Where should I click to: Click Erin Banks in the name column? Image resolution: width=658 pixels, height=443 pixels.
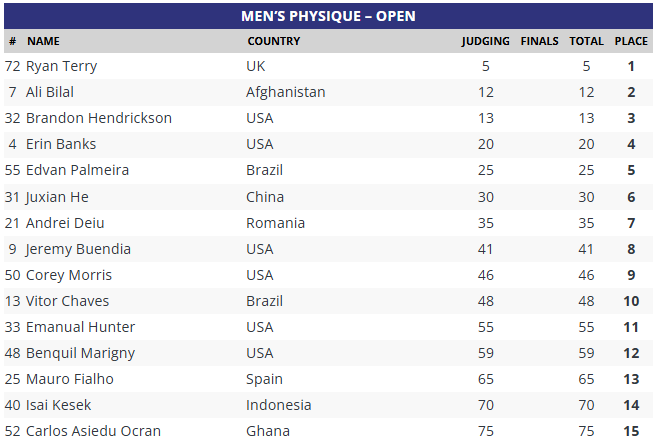(x=61, y=144)
